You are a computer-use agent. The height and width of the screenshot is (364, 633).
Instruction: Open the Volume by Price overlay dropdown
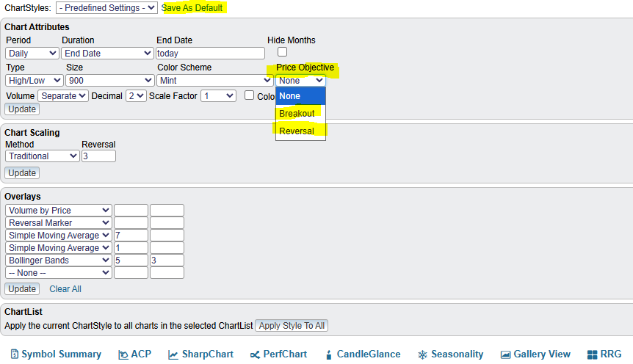[x=59, y=210]
